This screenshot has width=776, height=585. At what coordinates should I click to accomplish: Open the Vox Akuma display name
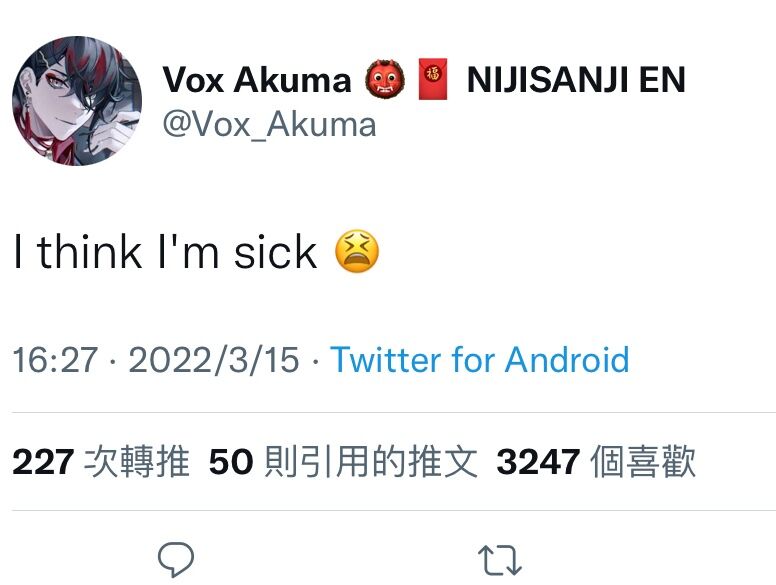(x=256, y=80)
